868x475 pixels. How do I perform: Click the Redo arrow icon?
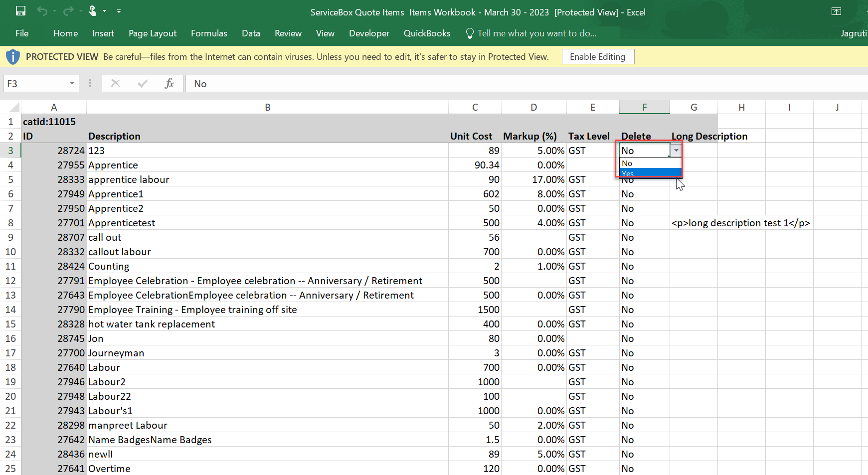click(68, 11)
